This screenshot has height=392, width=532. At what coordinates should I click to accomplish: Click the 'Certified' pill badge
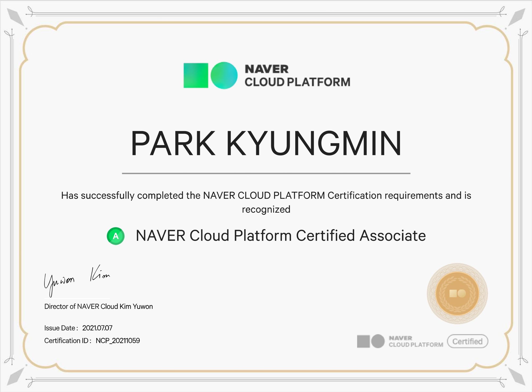(x=467, y=341)
